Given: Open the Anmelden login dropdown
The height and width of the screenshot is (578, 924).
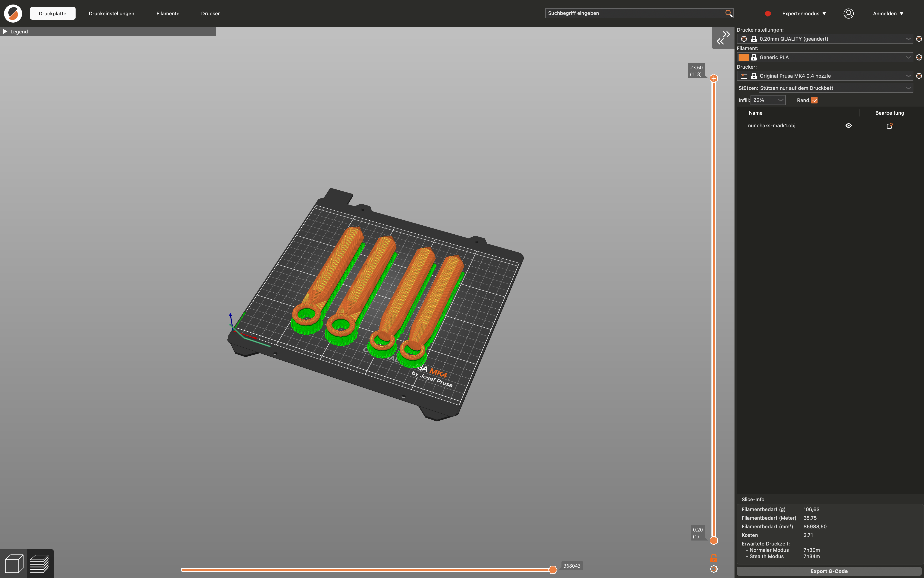Looking at the screenshot, I should click(888, 13).
